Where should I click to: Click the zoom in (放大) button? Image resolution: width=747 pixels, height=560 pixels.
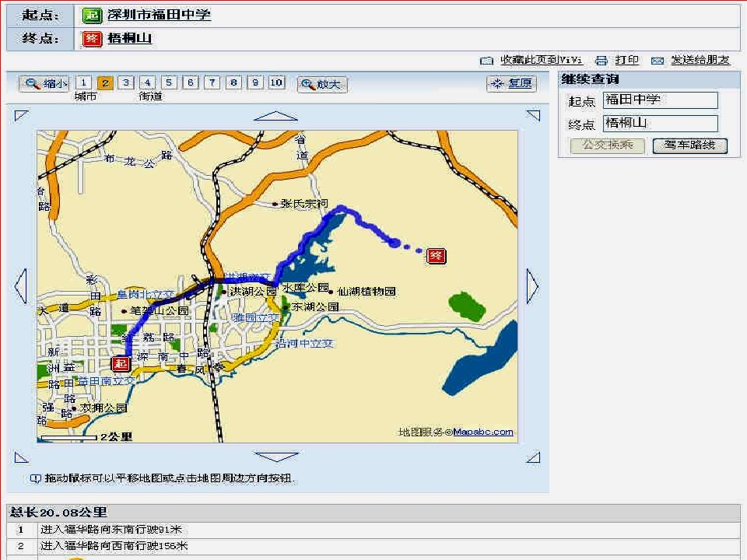(322, 84)
